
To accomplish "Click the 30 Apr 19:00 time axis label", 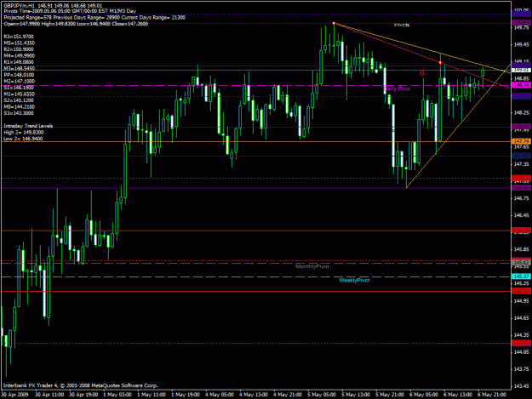I will [83, 395].
